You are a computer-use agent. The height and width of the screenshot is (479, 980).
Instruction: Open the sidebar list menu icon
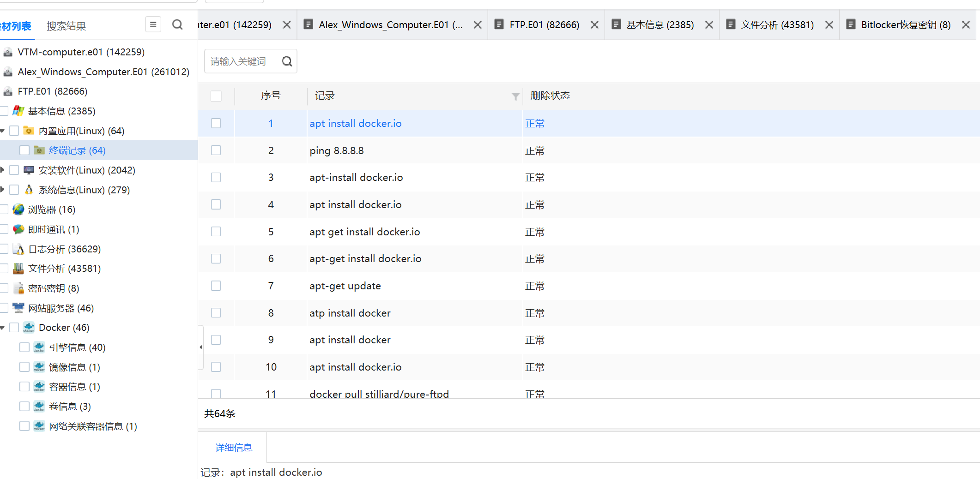(x=153, y=24)
